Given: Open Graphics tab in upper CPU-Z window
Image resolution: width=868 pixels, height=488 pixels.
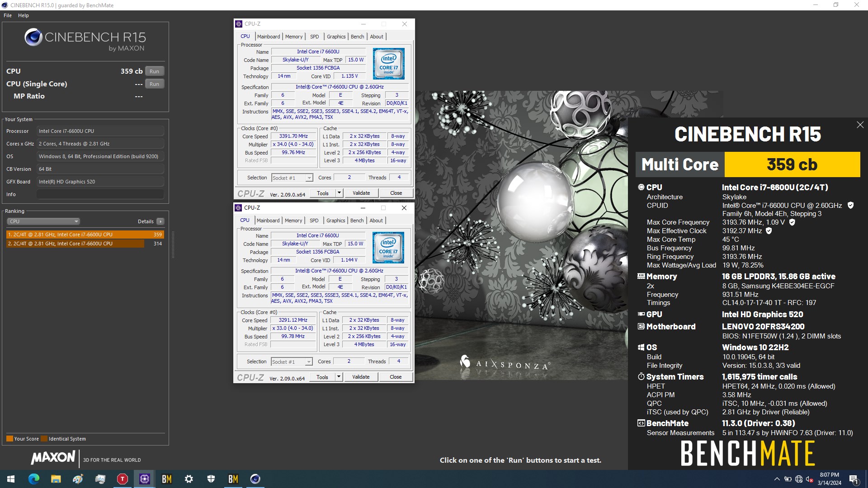Looking at the screenshot, I should coord(336,37).
